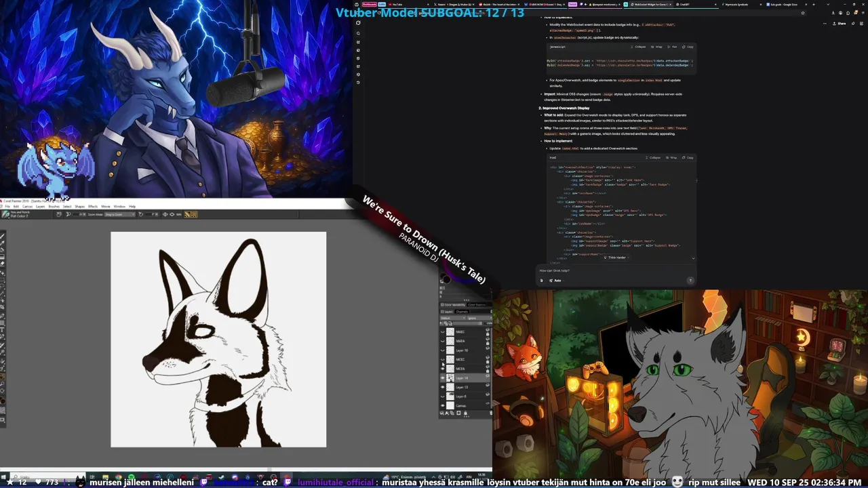The image size is (868, 488).
Task: Switch to the YouTube browser tab
Action: pos(399,5)
